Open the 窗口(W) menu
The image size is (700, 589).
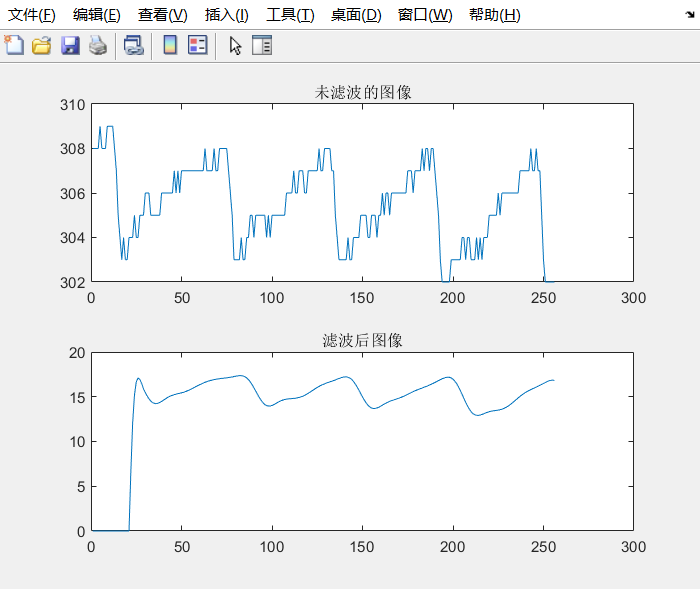(425, 15)
